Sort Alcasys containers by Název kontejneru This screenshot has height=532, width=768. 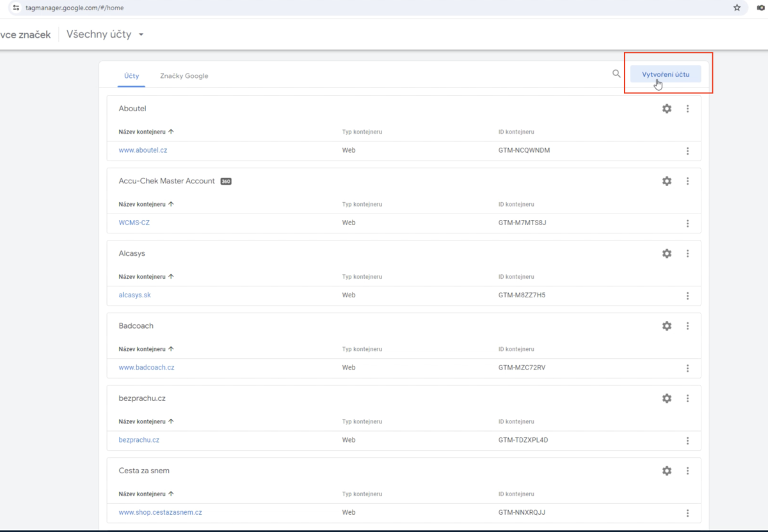(x=147, y=277)
